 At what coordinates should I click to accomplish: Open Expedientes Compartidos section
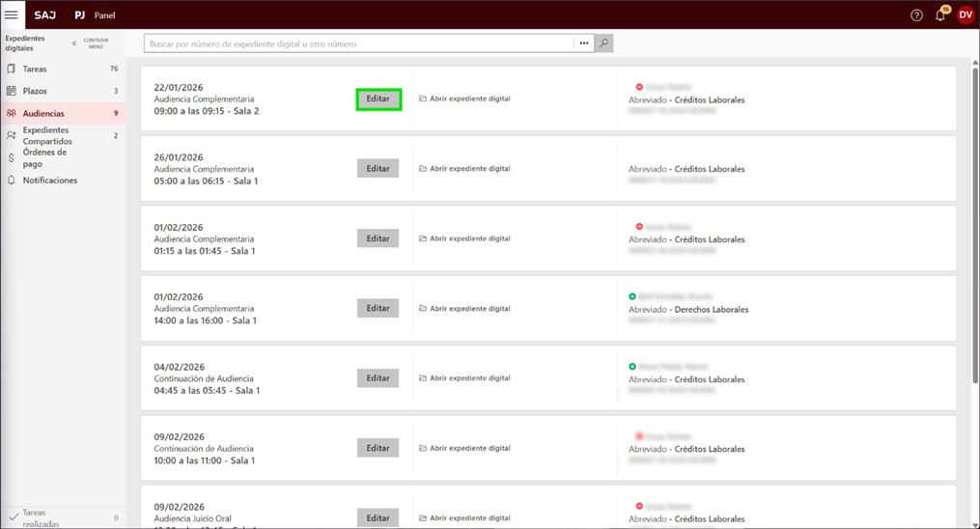coord(47,136)
